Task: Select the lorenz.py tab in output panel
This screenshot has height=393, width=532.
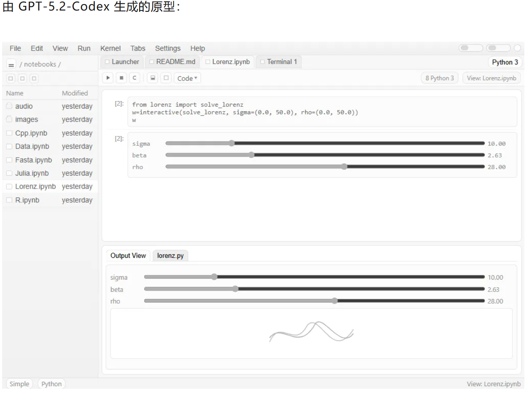Action: (x=170, y=256)
